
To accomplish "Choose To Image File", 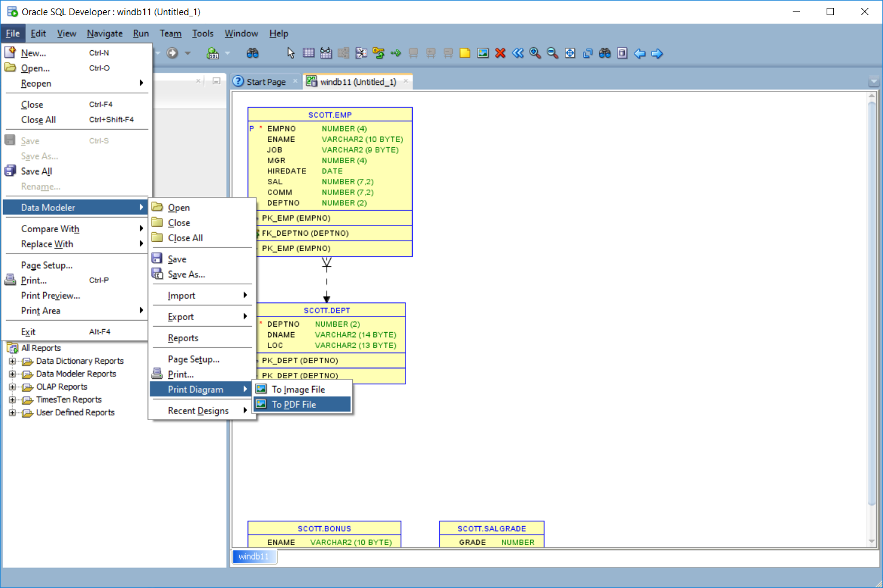I will coord(302,389).
